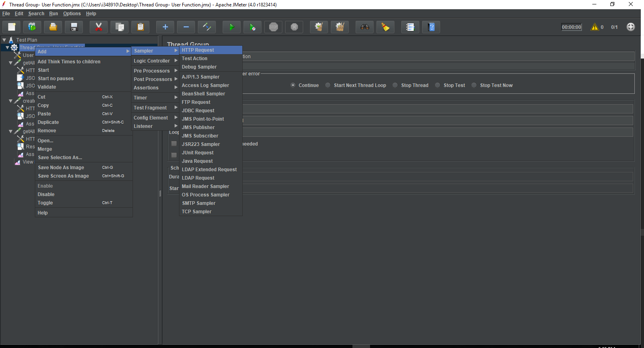Select Stop Test Now radio button
This screenshot has width=644, height=348.
pyautogui.click(x=474, y=85)
